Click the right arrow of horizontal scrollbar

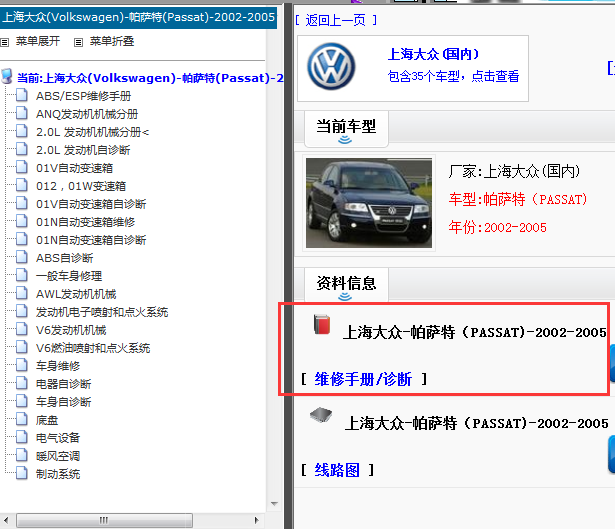coord(257,520)
